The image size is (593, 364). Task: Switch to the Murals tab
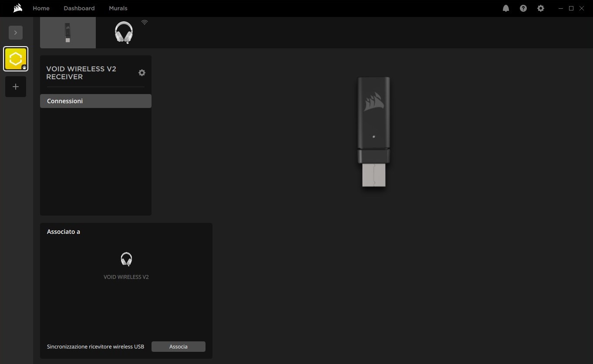tap(118, 8)
